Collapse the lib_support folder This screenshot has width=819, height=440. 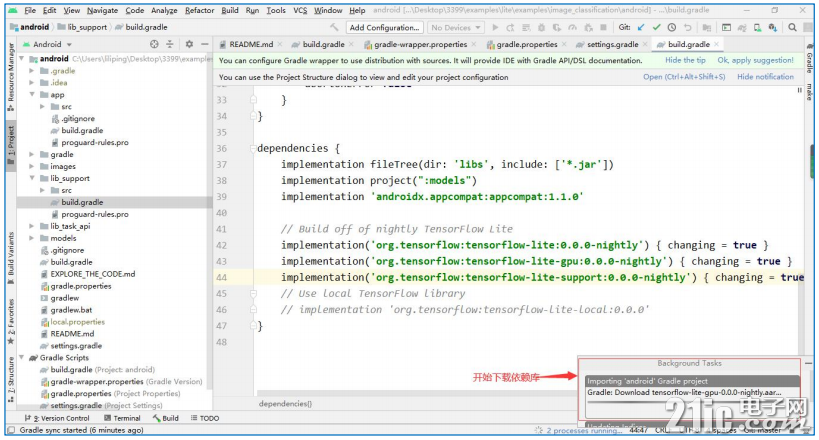coord(32,178)
